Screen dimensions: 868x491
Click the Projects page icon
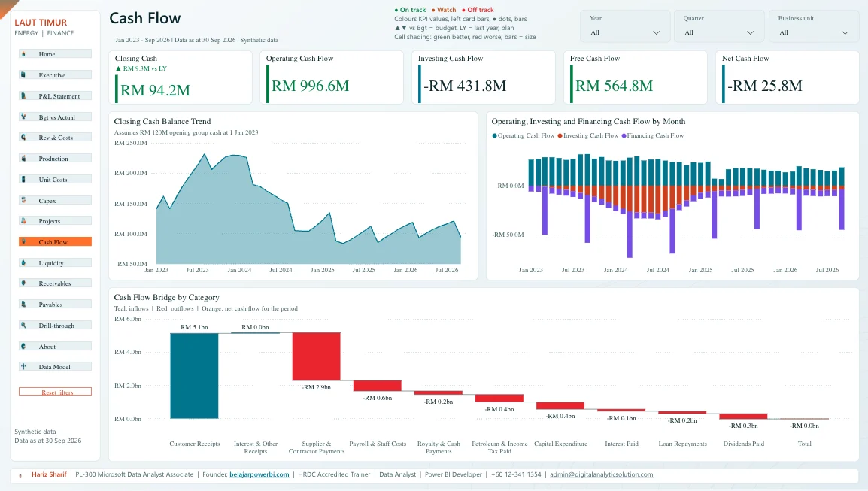point(23,221)
